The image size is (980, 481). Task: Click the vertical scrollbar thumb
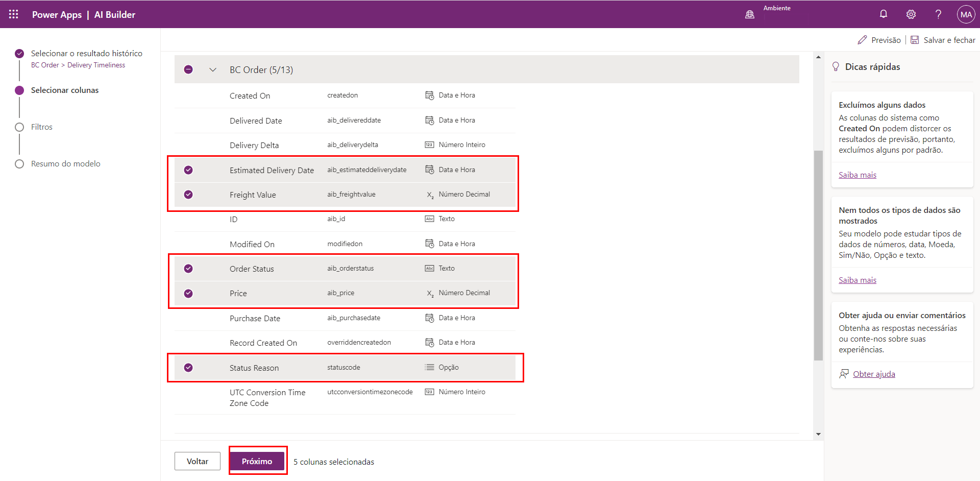818,255
